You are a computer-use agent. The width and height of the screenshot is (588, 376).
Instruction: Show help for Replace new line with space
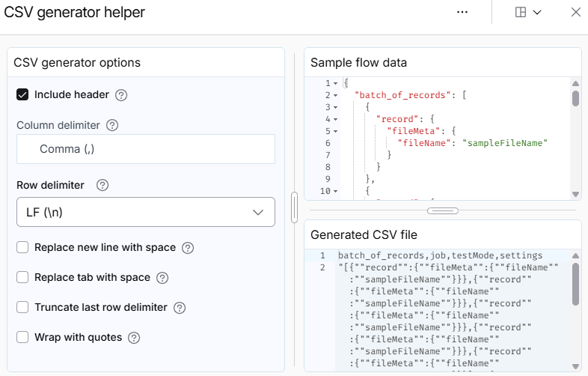(188, 248)
